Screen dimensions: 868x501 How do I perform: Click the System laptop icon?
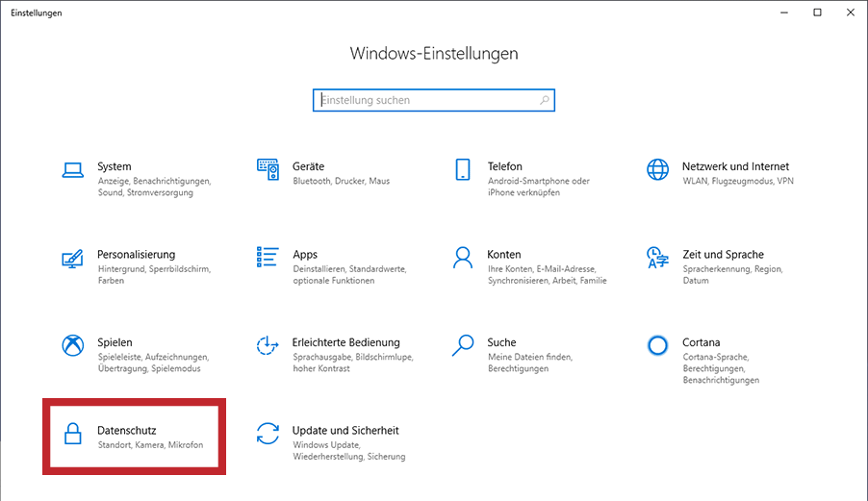[x=72, y=170]
